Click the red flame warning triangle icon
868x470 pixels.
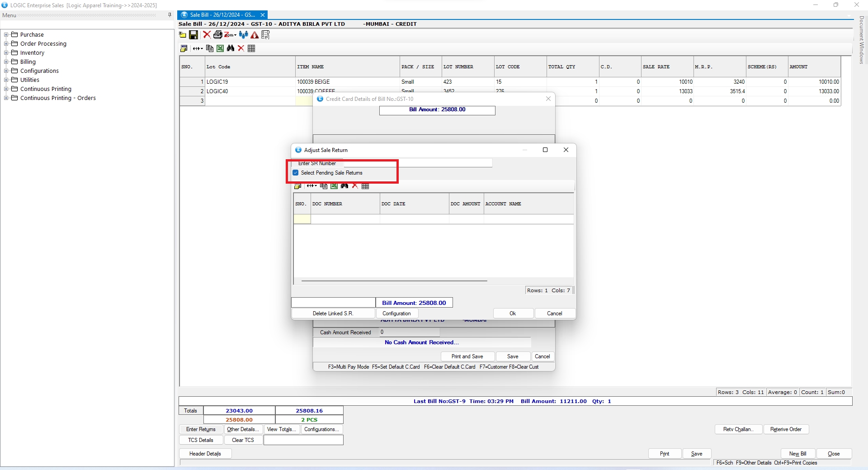(x=255, y=35)
